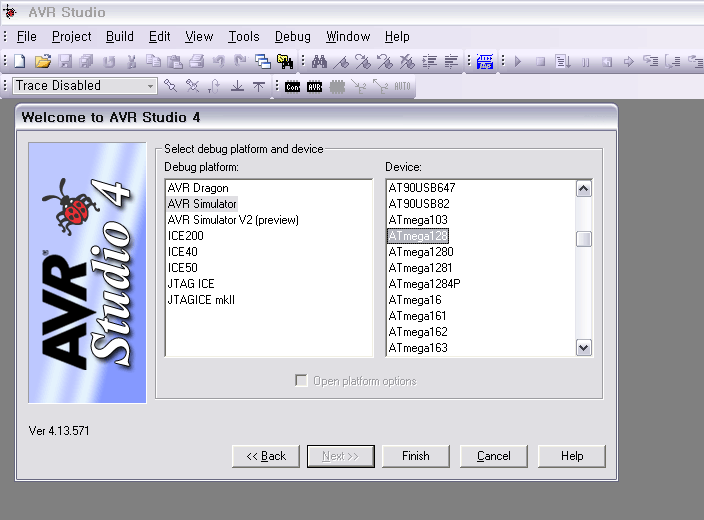704x520 pixels.
Task: Cancel the welcome wizard
Action: pos(493,456)
